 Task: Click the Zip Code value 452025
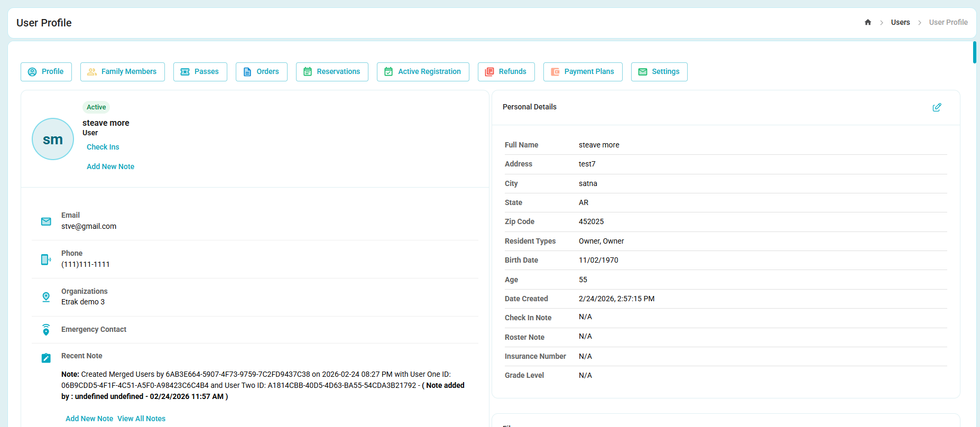click(x=591, y=221)
